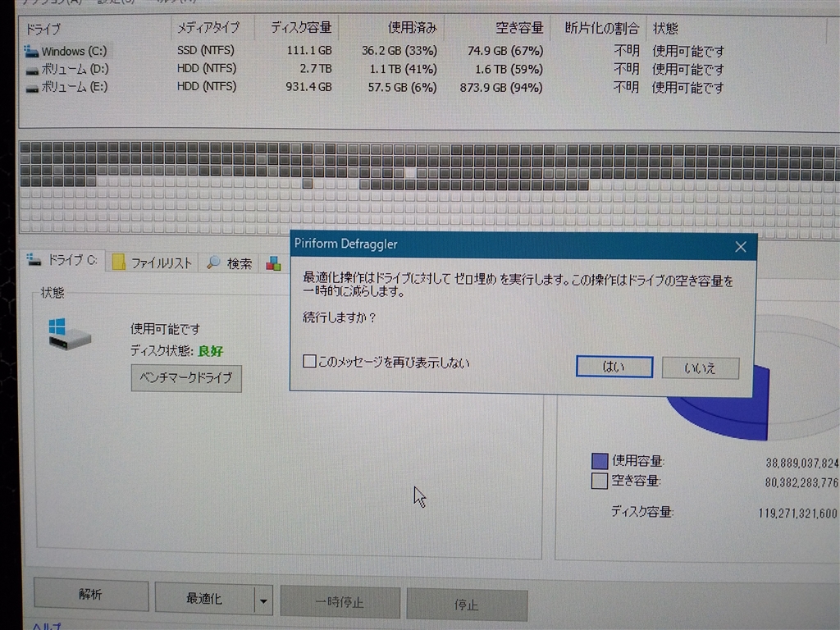Click the Windows drive icon in 状態 panel
840x630 pixels.
(x=69, y=334)
